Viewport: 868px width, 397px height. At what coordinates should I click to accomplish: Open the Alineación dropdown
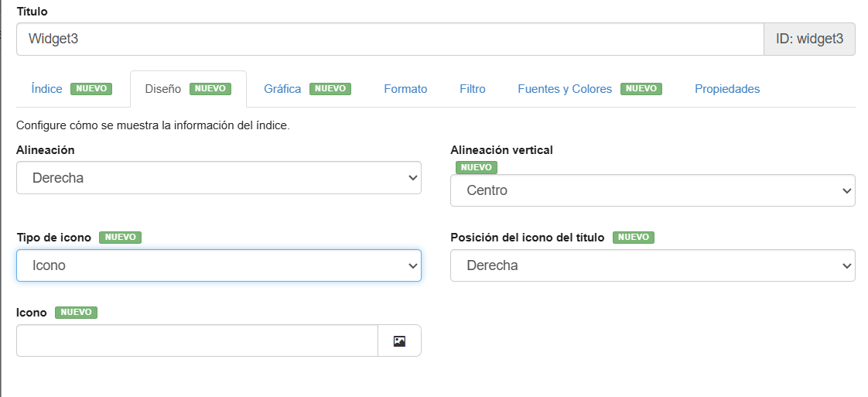click(219, 178)
